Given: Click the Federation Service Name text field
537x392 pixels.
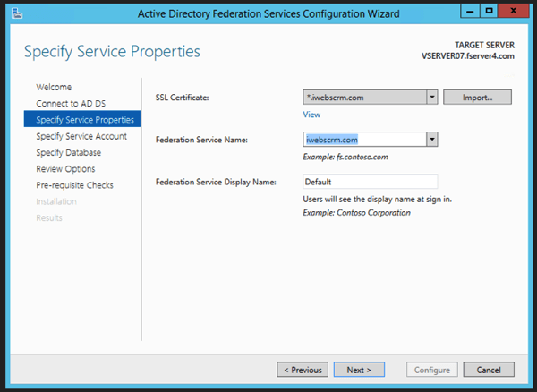Looking at the screenshot, I should coord(365,140).
